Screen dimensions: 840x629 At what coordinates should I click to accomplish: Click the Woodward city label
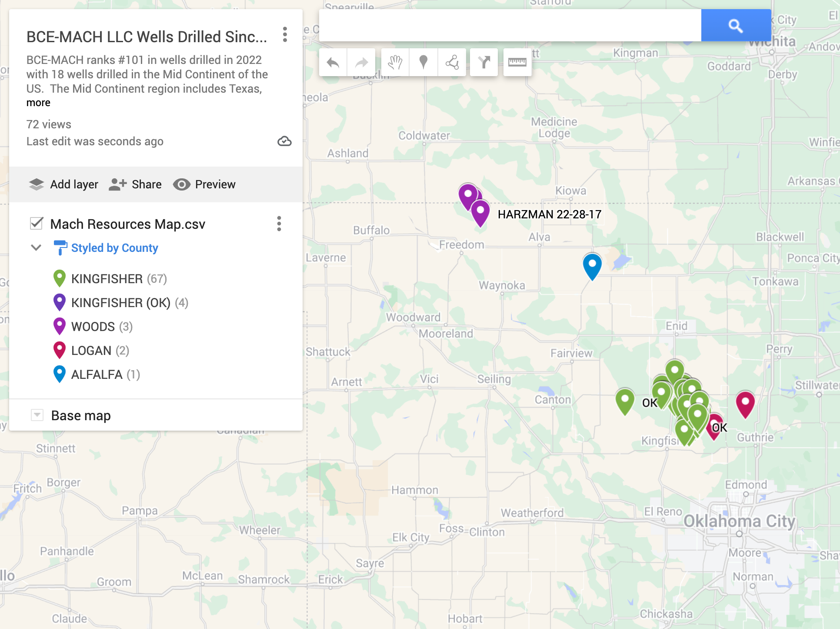point(413,317)
